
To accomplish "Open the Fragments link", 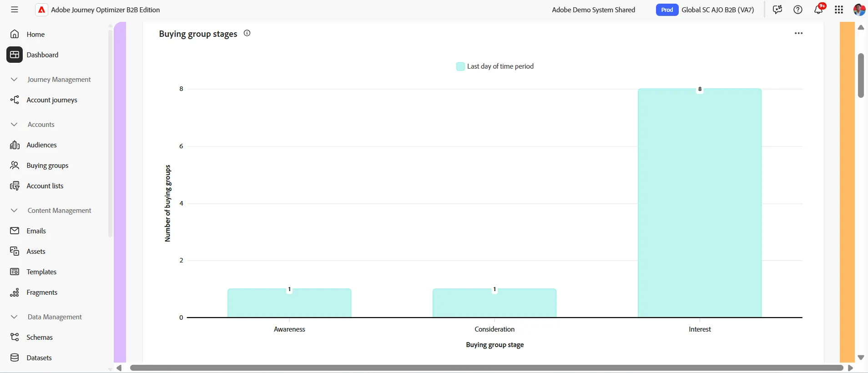I will pos(42,292).
